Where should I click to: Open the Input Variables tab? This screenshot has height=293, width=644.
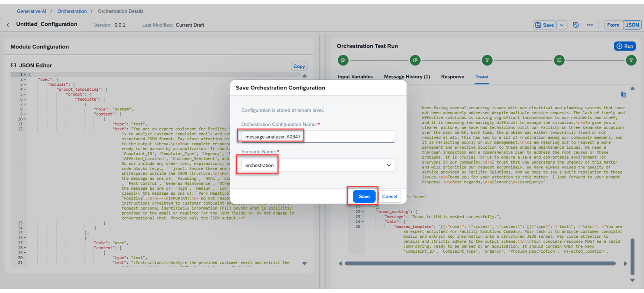pyautogui.click(x=355, y=77)
